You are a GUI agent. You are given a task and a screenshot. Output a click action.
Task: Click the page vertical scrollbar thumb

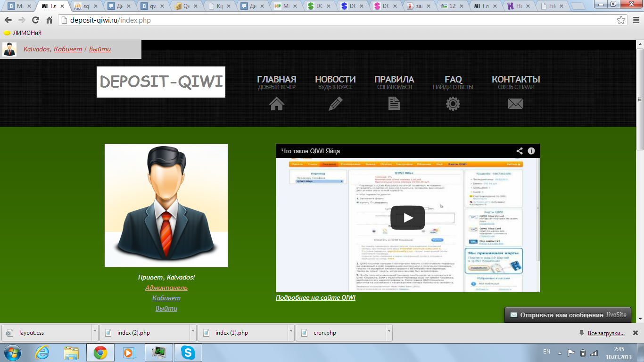tap(640, 99)
